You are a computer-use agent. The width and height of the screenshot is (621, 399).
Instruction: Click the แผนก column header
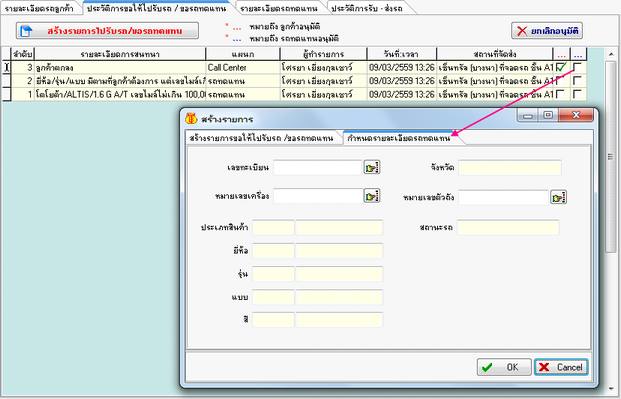tap(243, 54)
